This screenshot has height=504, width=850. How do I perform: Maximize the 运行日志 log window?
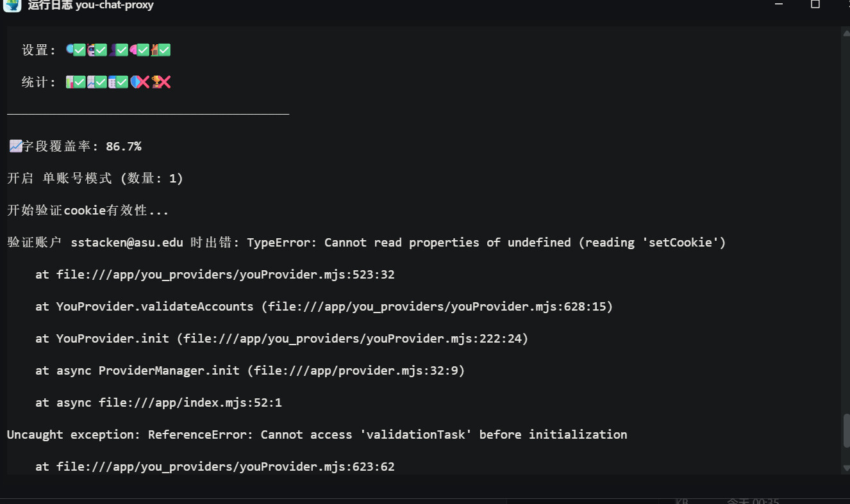pos(815,5)
